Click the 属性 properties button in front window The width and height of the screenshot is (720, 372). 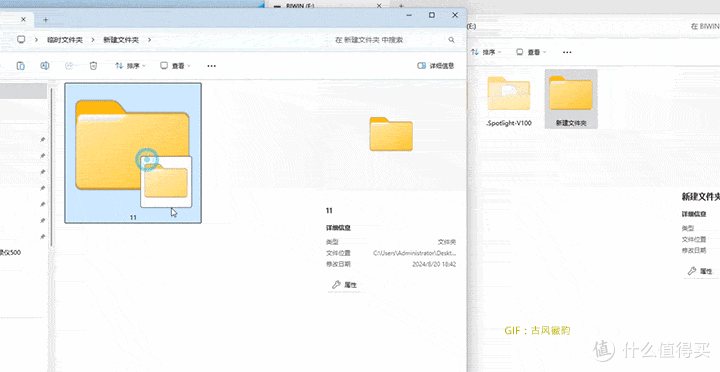pyautogui.click(x=345, y=285)
